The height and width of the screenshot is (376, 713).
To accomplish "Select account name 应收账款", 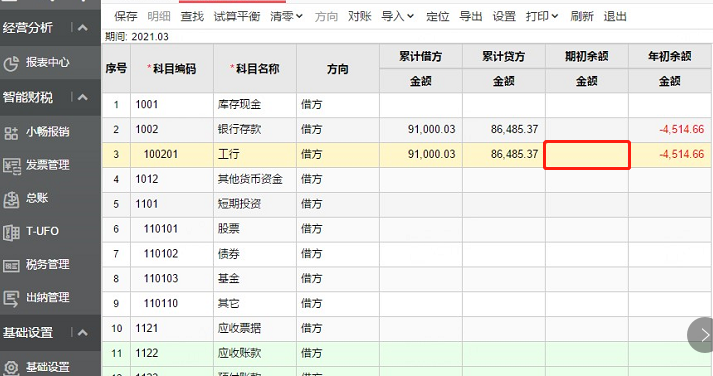I will (x=239, y=353).
